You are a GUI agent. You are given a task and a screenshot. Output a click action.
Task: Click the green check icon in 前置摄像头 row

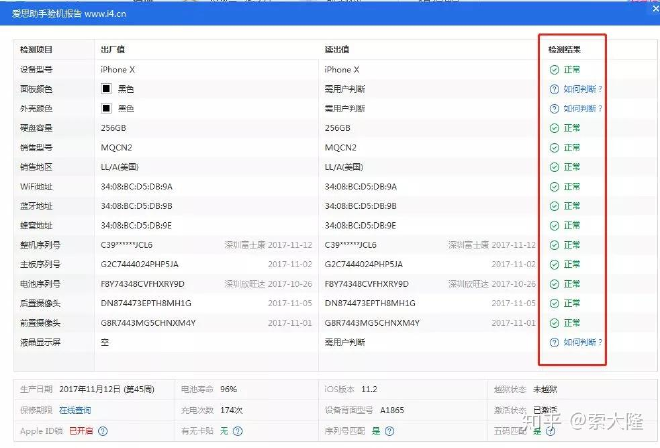pyautogui.click(x=554, y=323)
